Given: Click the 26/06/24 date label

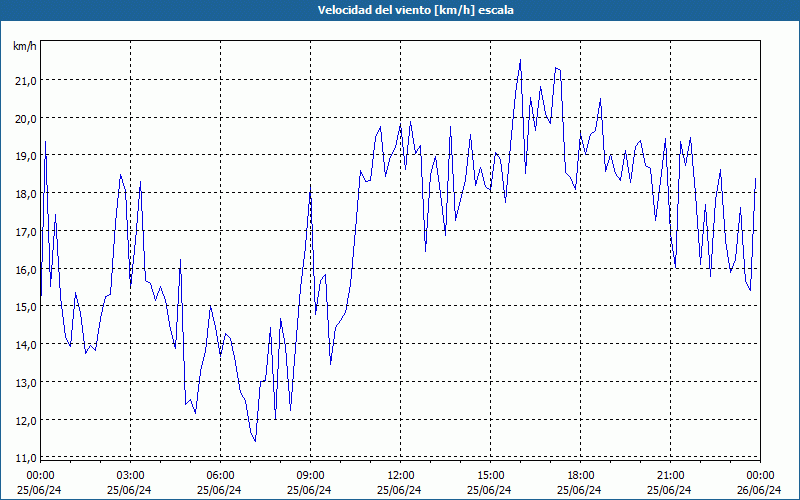Looking at the screenshot, I should pos(759,490).
